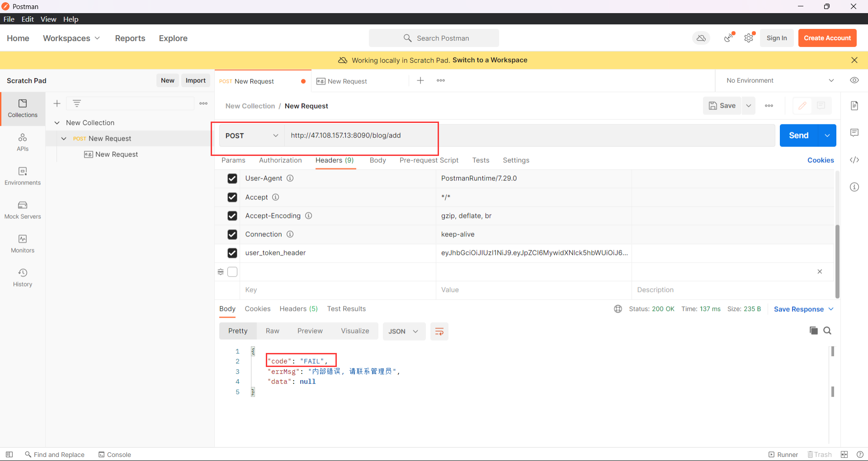The width and height of the screenshot is (868, 461).
Task: Open tab options ellipsis next to plus
Action: pos(441,80)
